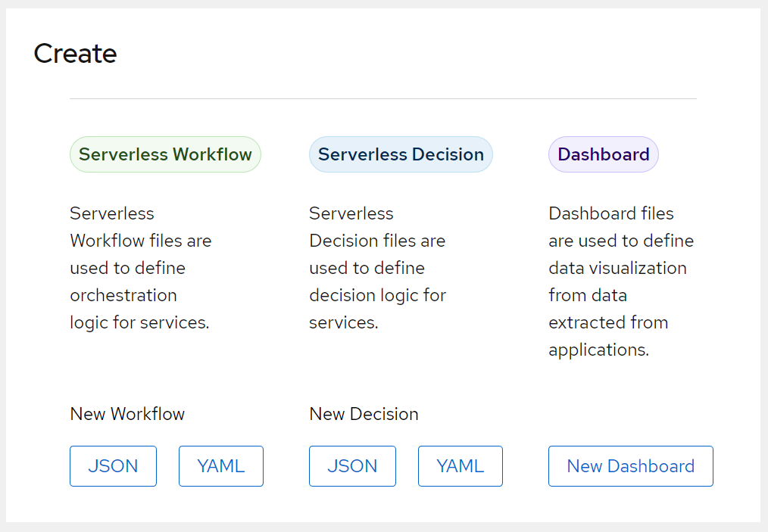Start a JSON-based Serverless Decision file

click(352, 466)
